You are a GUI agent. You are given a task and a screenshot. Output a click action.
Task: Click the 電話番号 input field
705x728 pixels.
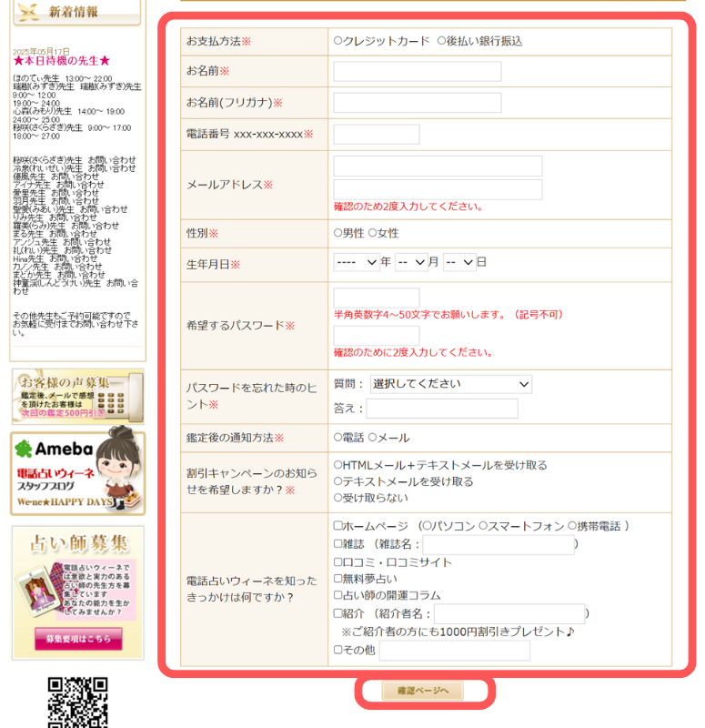pyautogui.click(x=377, y=134)
